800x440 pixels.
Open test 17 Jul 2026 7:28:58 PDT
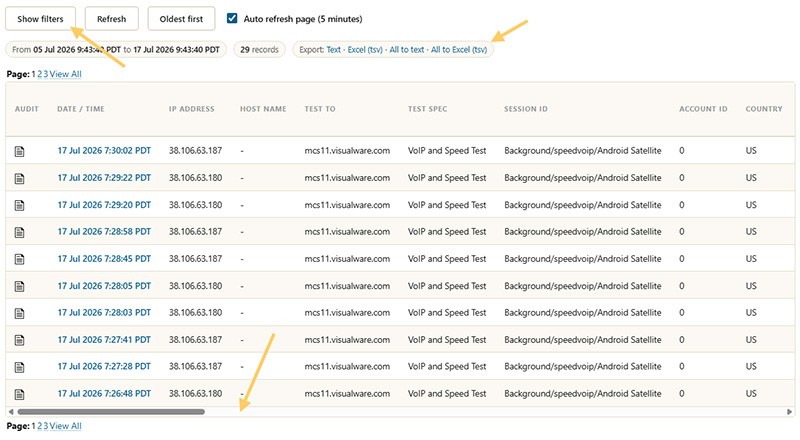click(x=104, y=231)
